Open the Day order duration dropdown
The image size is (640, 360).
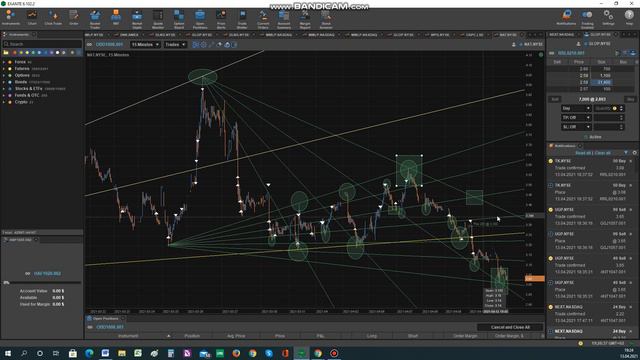click(x=576, y=109)
